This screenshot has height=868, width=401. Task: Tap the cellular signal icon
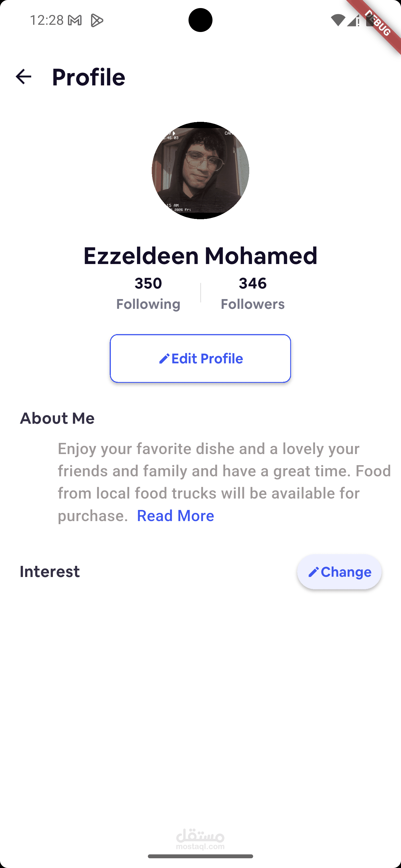click(353, 21)
